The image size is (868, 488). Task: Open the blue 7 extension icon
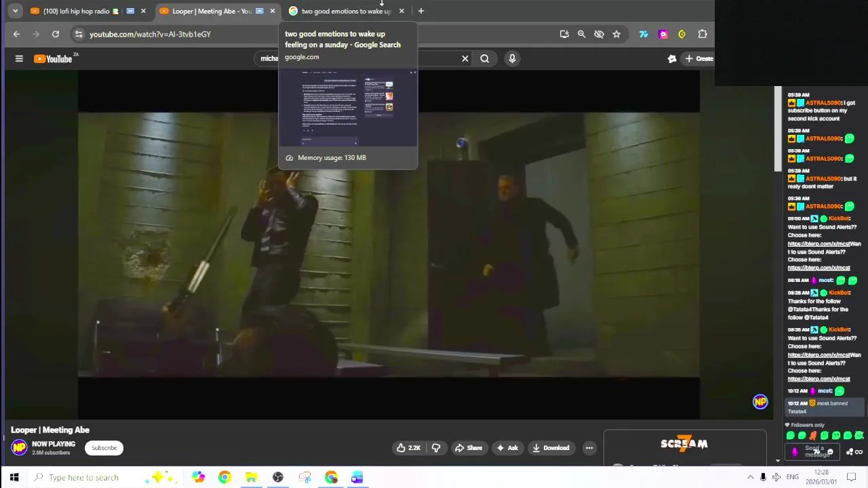coord(644,34)
